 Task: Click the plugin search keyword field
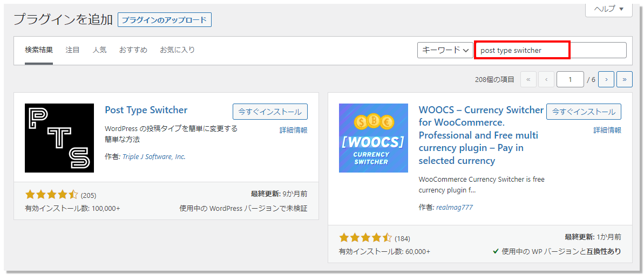point(551,50)
